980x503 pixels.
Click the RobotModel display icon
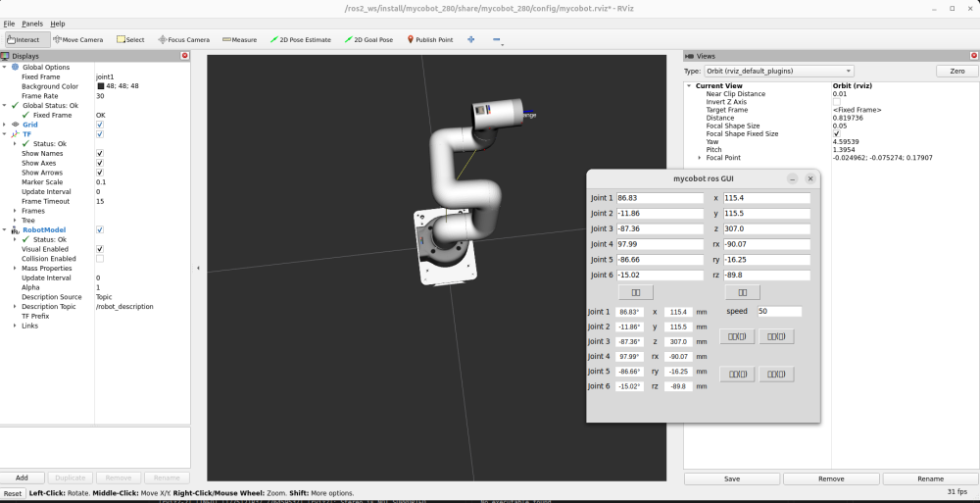(16, 229)
